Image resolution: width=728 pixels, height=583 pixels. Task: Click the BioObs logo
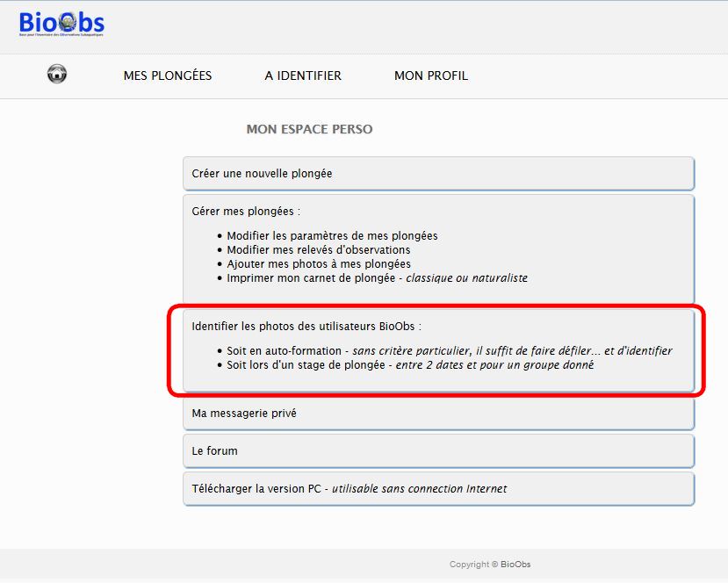[61, 24]
